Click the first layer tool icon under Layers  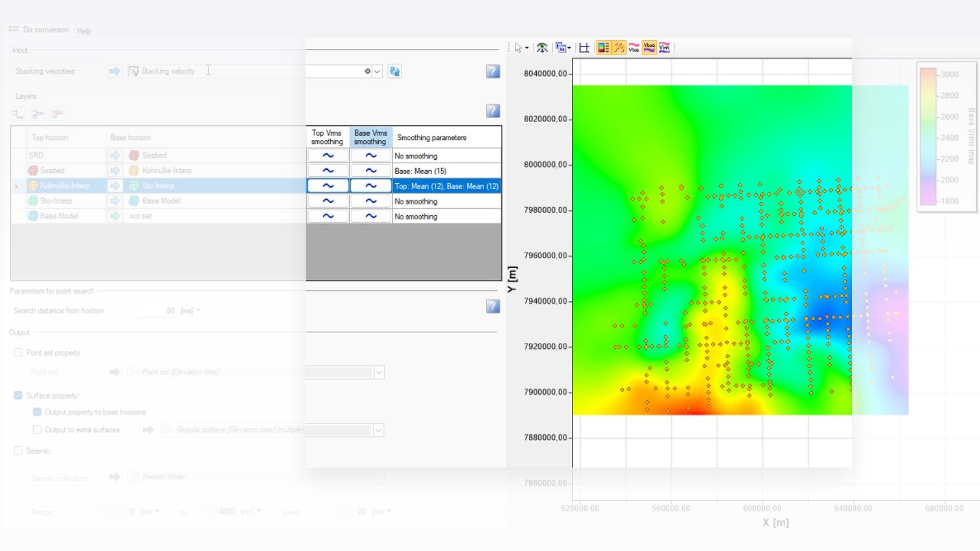click(18, 114)
